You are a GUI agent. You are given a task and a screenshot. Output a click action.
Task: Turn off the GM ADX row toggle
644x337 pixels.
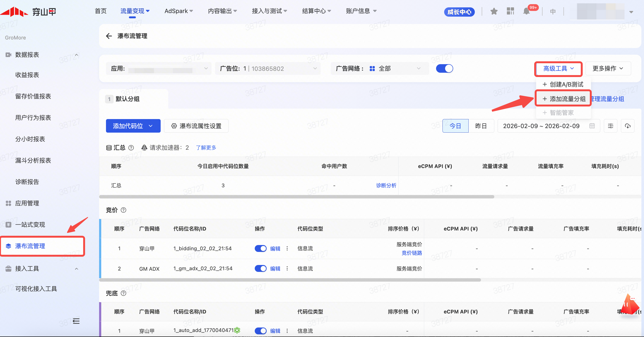click(x=260, y=269)
